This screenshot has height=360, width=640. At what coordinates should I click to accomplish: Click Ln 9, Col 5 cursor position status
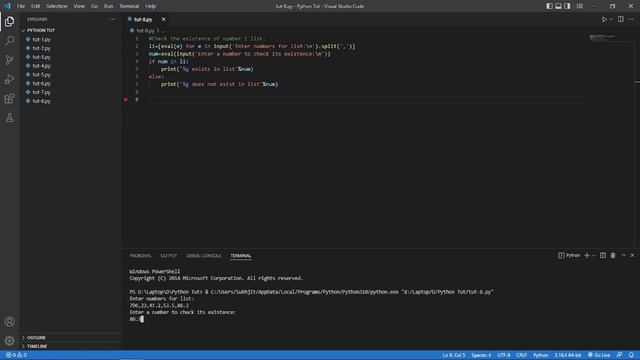pyautogui.click(x=453, y=355)
